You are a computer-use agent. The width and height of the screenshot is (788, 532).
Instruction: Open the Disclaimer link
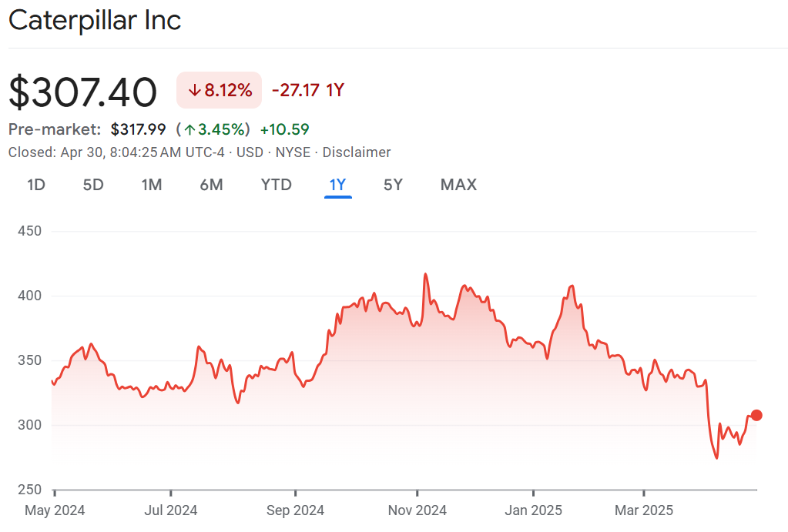[x=356, y=152]
